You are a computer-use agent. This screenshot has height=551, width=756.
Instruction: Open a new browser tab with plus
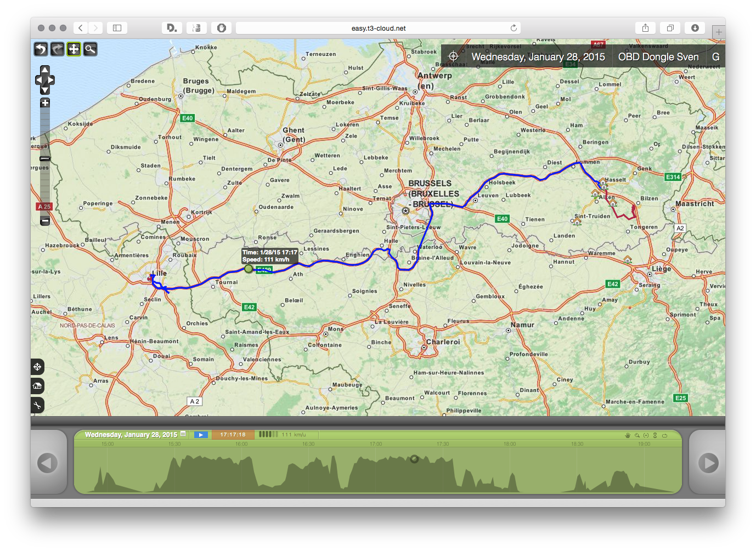(x=719, y=32)
